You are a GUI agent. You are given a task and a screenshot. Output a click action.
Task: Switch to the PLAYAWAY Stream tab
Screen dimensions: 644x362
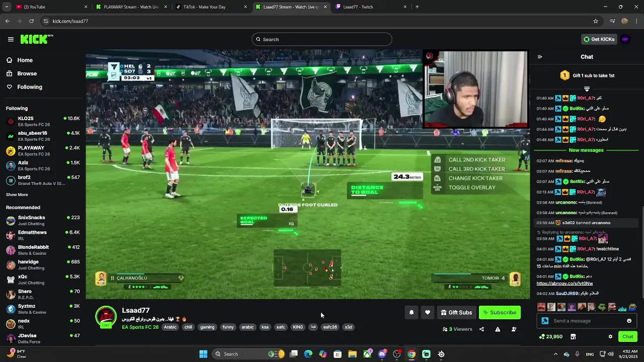click(x=131, y=7)
